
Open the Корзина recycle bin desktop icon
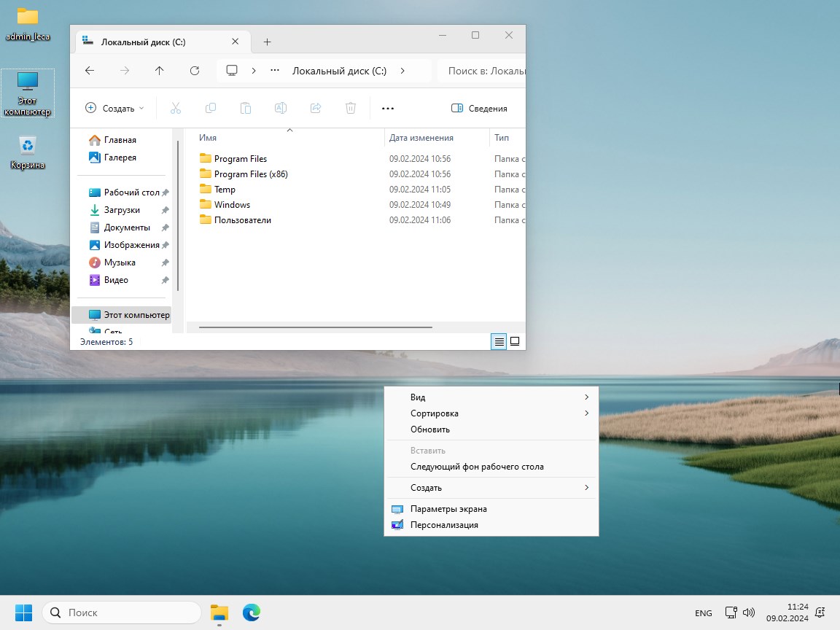pyautogui.click(x=28, y=152)
